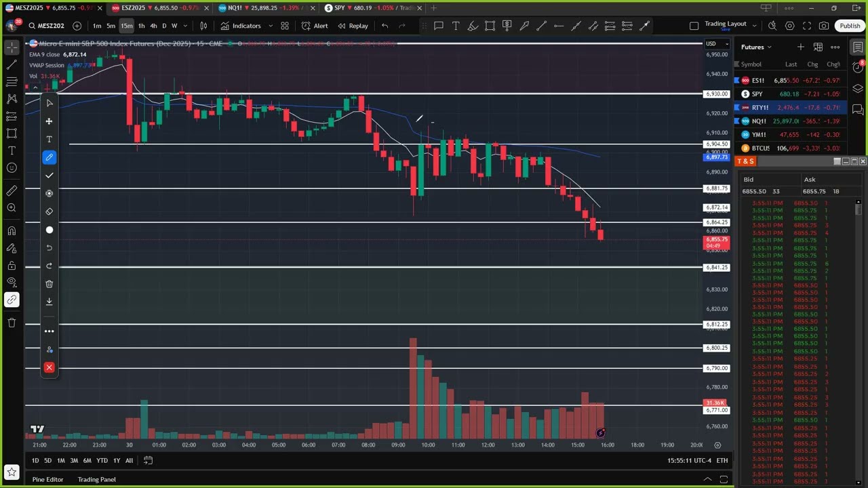Select the Text tool in favorites toolbar
This screenshot has height=488, width=868.
(x=456, y=26)
